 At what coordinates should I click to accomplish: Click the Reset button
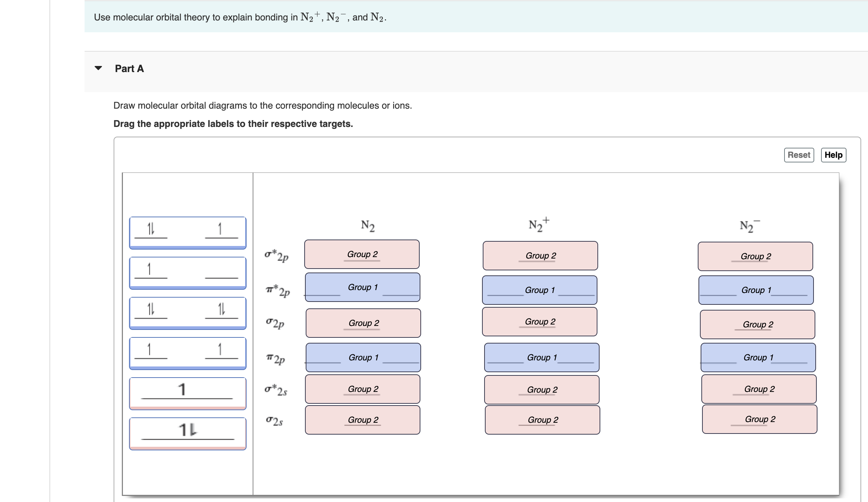point(798,155)
